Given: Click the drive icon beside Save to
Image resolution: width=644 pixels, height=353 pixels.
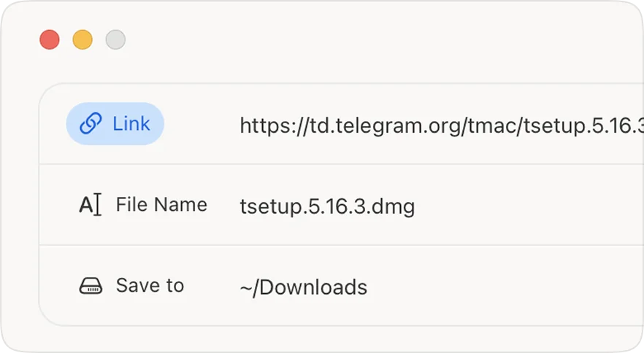Looking at the screenshot, I should 91,286.
